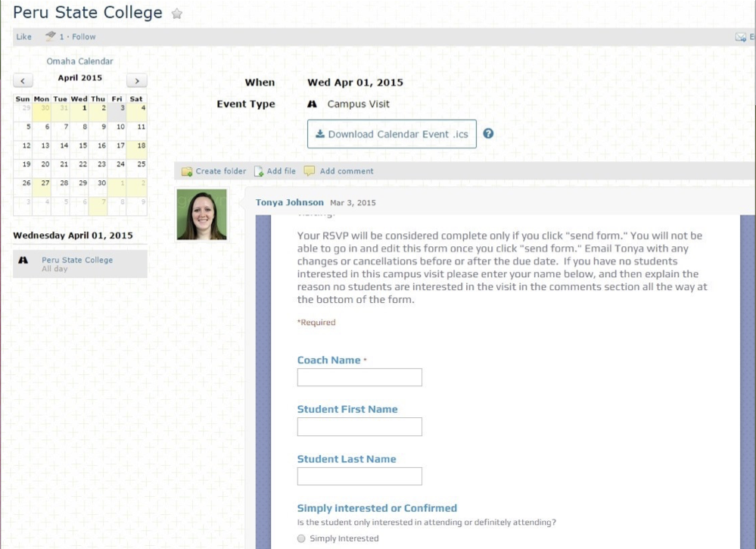Viewport: 756px width, 549px height.
Task: Focus the Student First Name field
Action: [359, 426]
